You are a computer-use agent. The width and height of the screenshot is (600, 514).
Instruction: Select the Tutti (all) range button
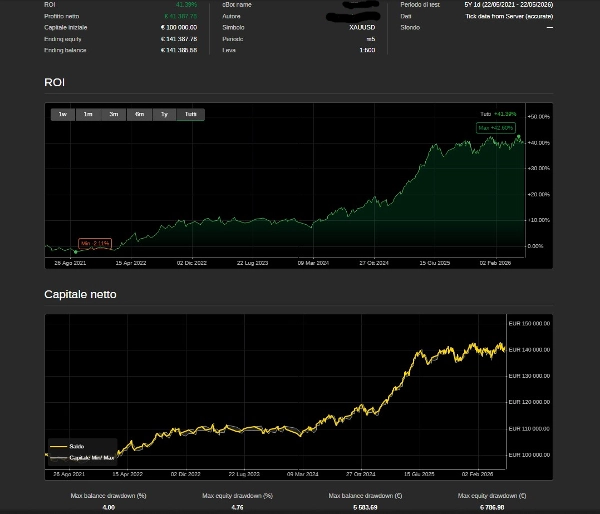click(191, 114)
